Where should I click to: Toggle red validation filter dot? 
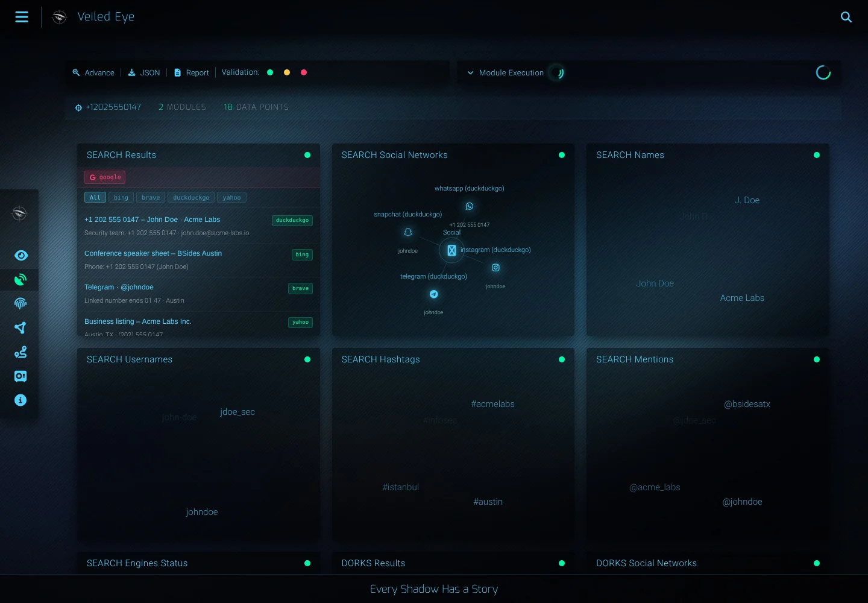tap(304, 72)
